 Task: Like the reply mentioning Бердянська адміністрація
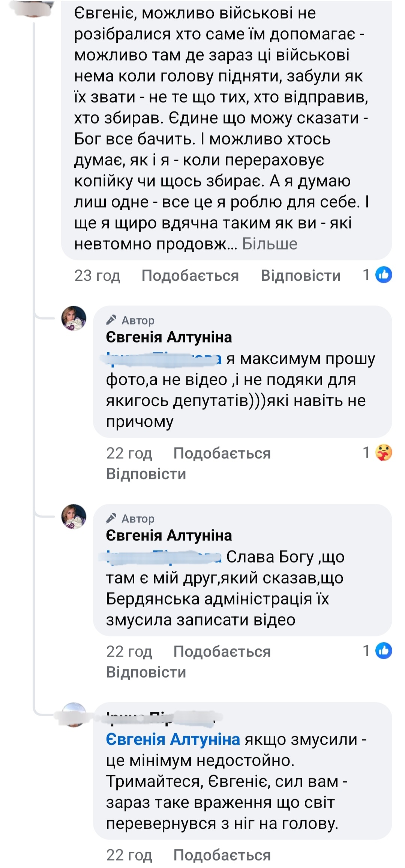click(222, 652)
